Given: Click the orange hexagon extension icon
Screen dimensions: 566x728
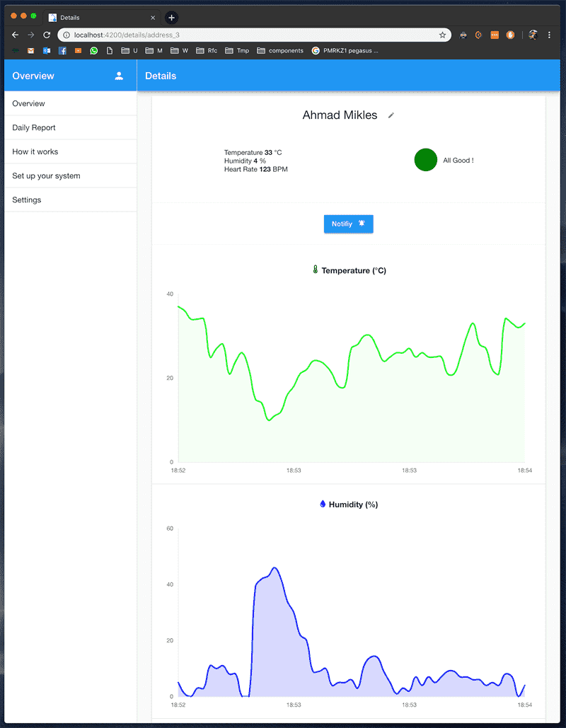Looking at the screenshot, I should point(478,35).
